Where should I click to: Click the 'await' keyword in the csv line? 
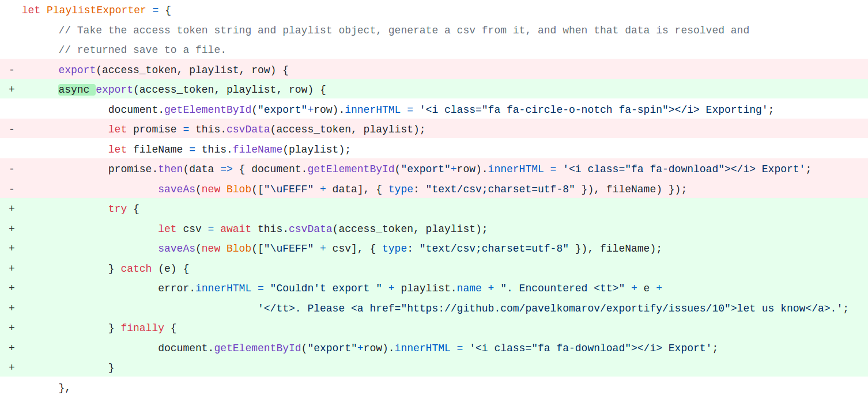point(235,229)
